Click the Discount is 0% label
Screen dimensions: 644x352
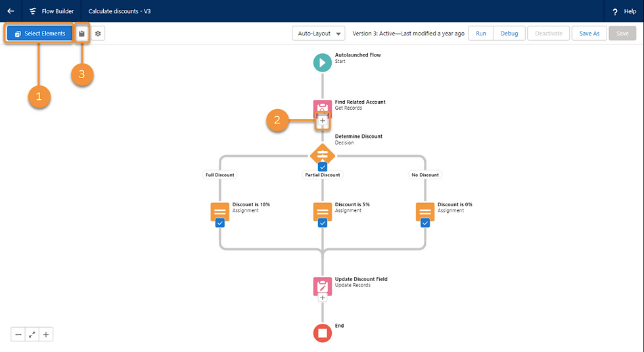click(455, 204)
